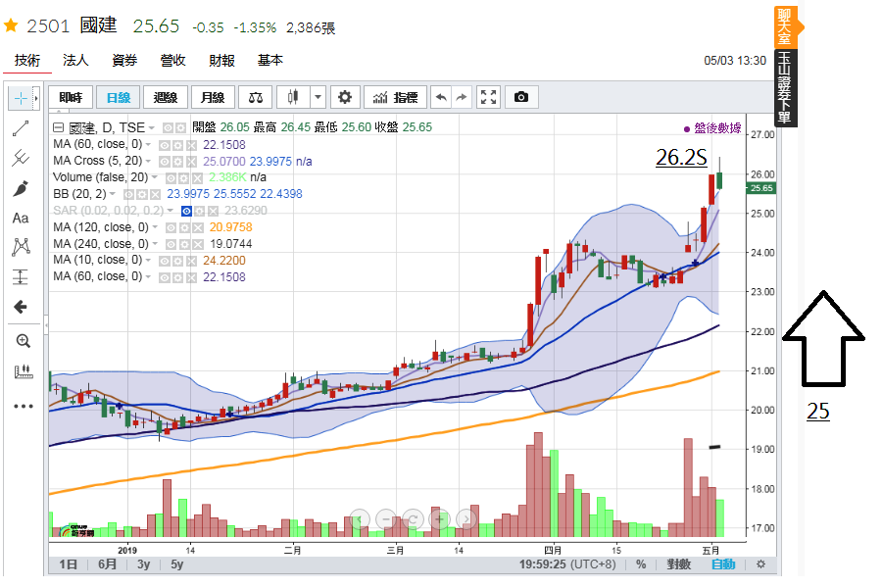Redo the chart action
The width and height of the screenshot is (882, 588).
click(x=462, y=97)
